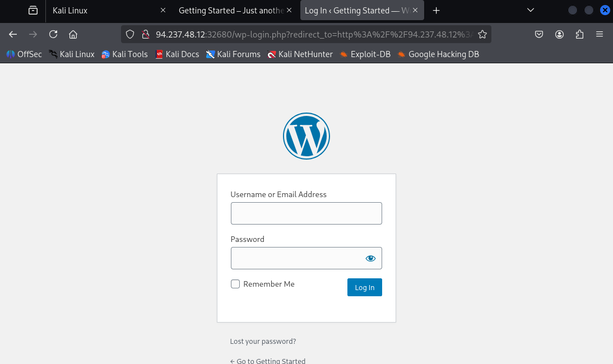Open the Kali Tools bookmark
Viewport: 613px width, 364px height.
click(x=124, y=54)
